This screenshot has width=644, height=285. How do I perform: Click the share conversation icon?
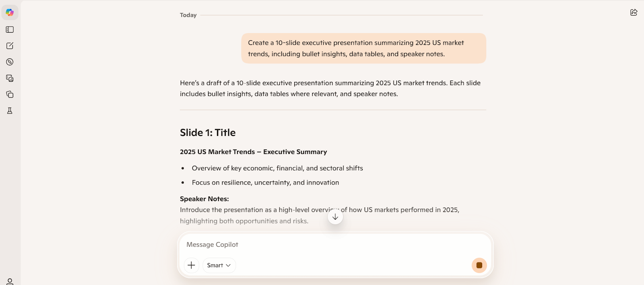[x=634, y=12]
